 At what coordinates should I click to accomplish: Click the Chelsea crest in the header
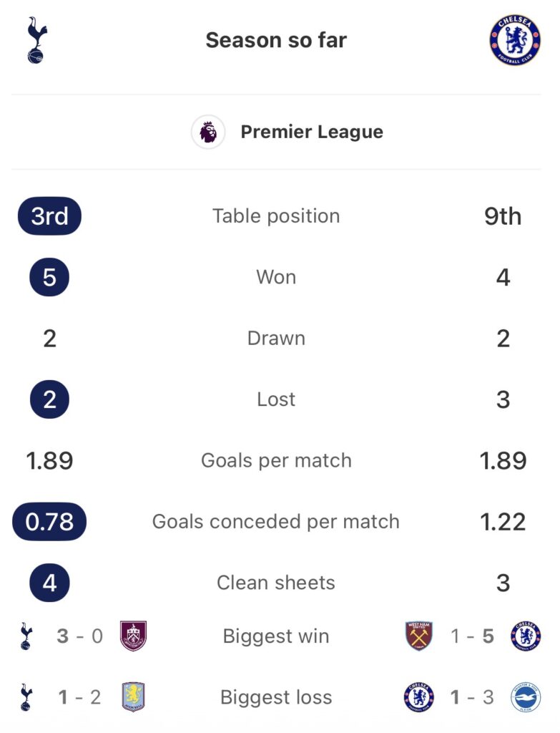(515, 41)
